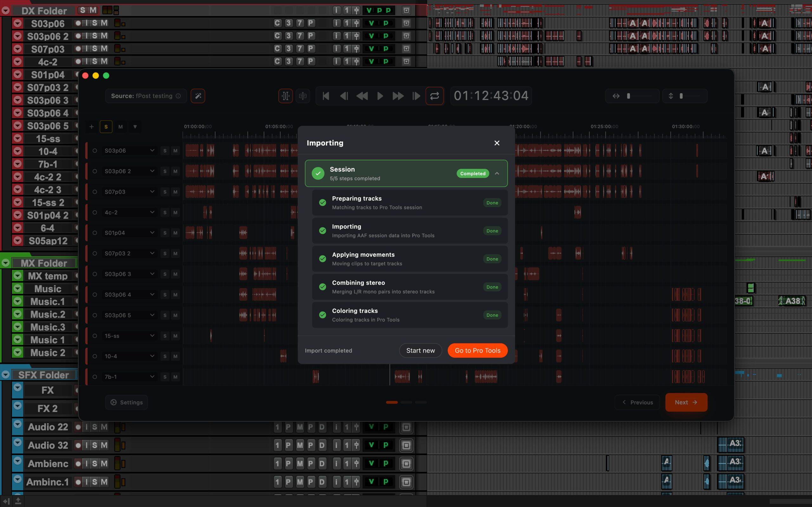Click the Start new button
This screenshot has width=812, height=507.
(x=421, y=350)
